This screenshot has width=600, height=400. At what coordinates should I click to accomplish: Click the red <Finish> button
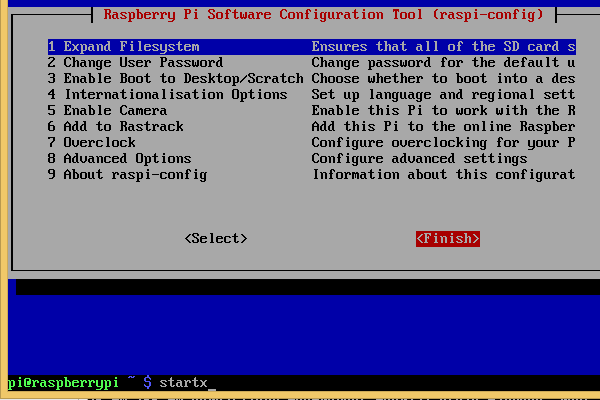click(x=448, y=238)
